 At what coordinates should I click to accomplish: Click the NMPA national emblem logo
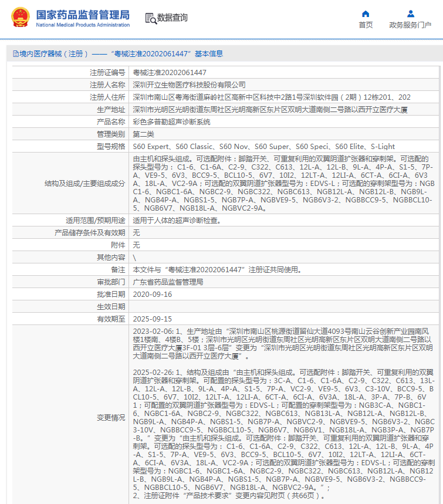[21, 18]
